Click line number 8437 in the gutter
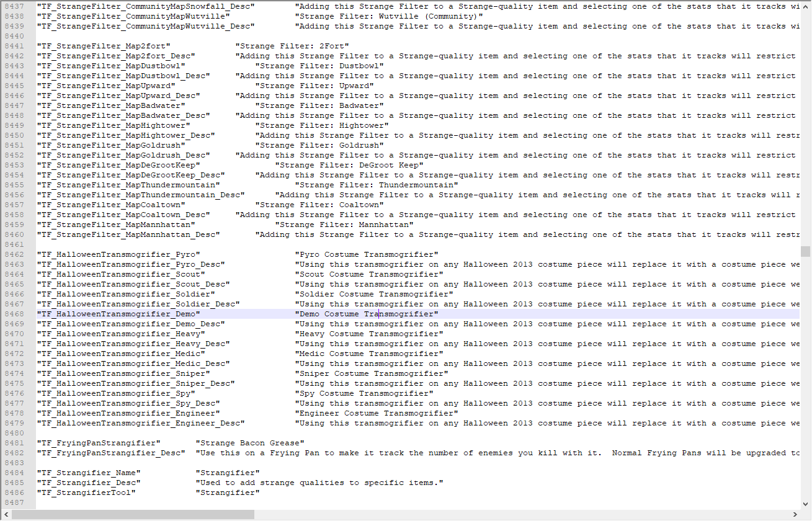 [14, 6]
